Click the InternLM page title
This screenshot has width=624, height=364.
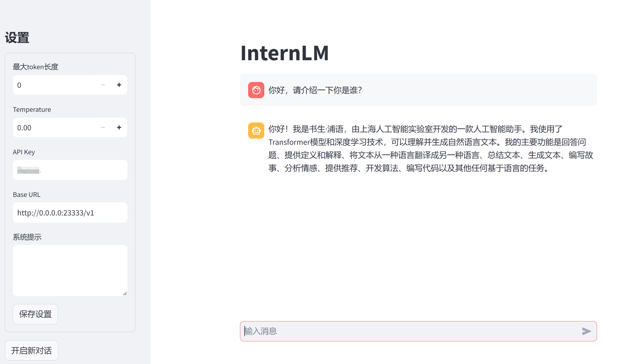click(x=285, y=53)
